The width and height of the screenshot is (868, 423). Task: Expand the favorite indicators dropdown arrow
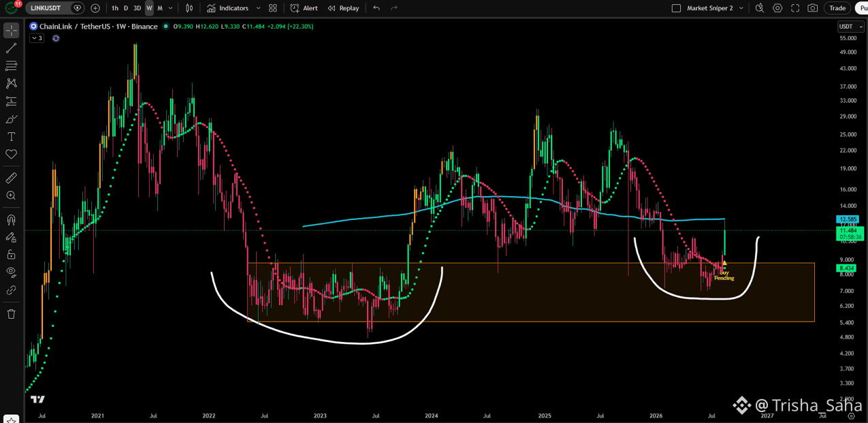[258, 8]
